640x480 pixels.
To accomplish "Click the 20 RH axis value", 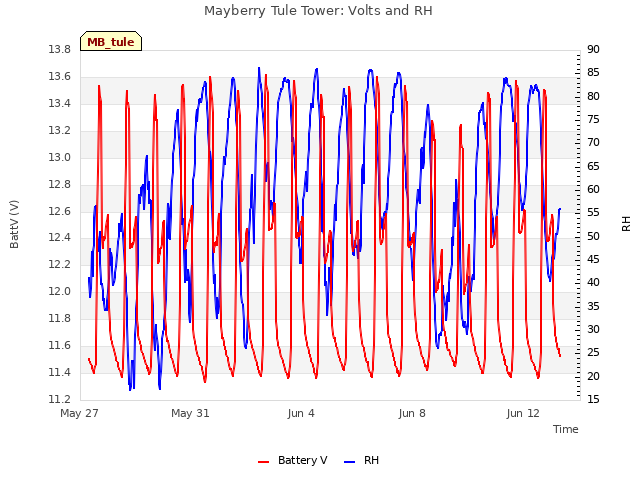I will point(593,376).
